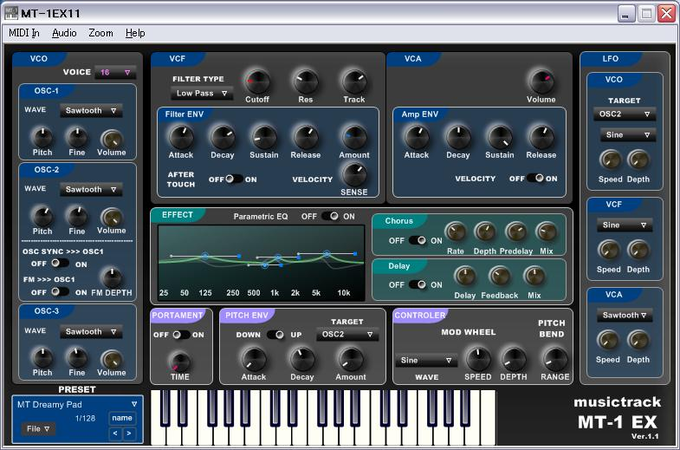Screen dimensions: 680x450
Task: Open the Help menu
Action: tap(135, 33)
